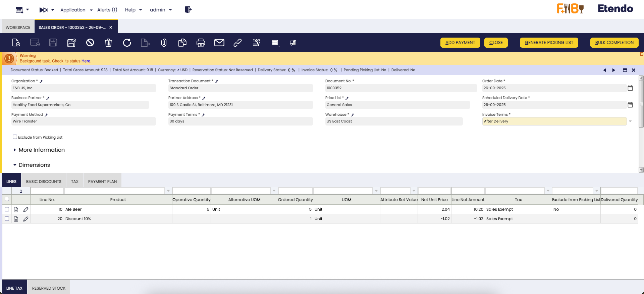The width and height of the screenshot is (644, 294).
Task: Enable Exclude from Picking List checkbox
Action: [x=15, y=137]
